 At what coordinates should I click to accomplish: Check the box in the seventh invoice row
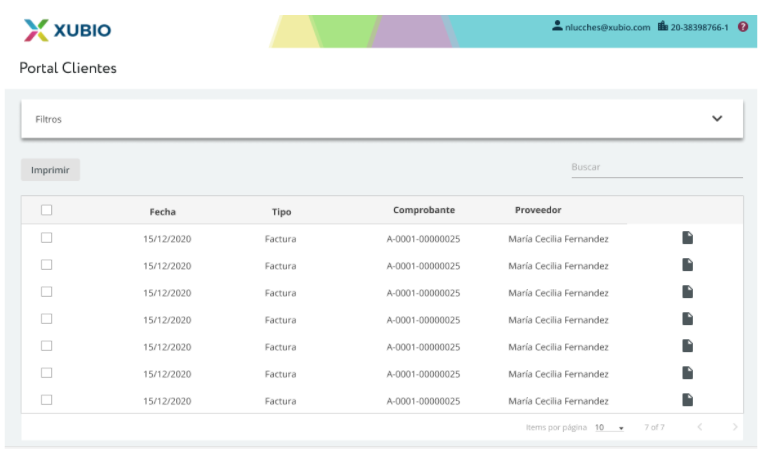coord(46,400)
